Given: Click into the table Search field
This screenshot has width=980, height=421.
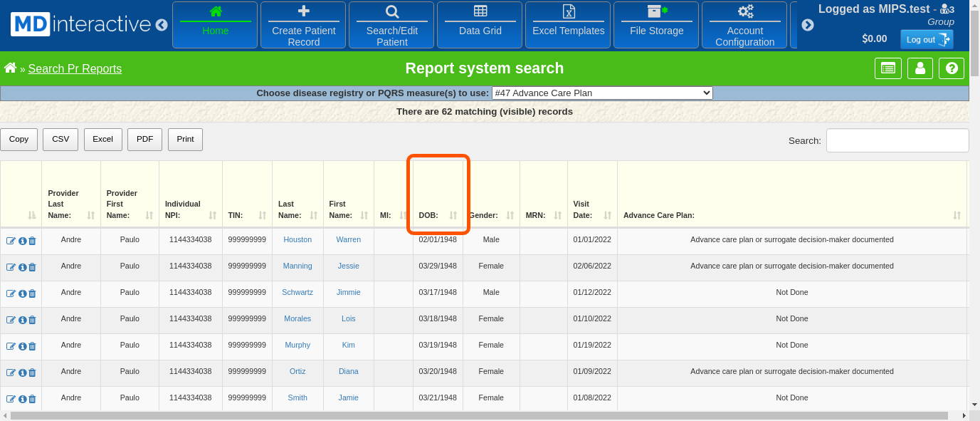Looking at the screenshot, I should (897, 140).
